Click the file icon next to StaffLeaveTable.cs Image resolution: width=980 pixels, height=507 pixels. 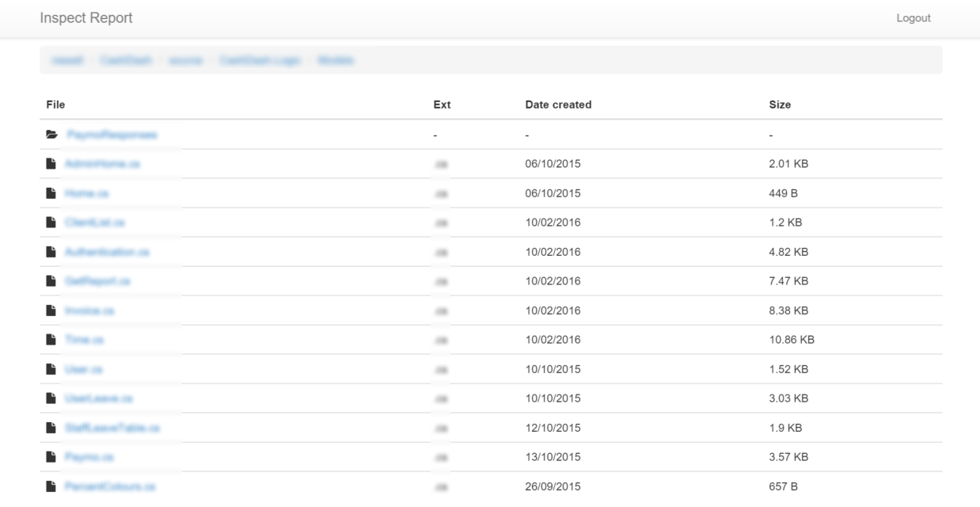coord(51,428)
